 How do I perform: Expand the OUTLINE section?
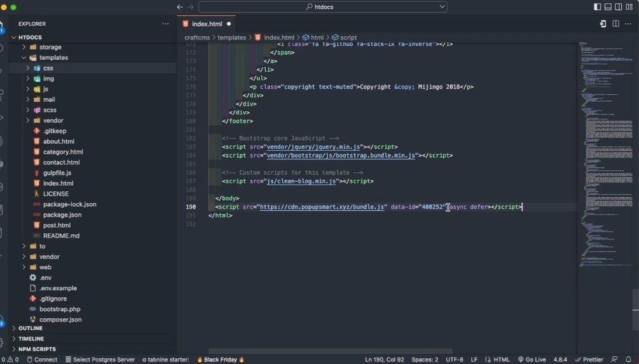click(31, 328)
